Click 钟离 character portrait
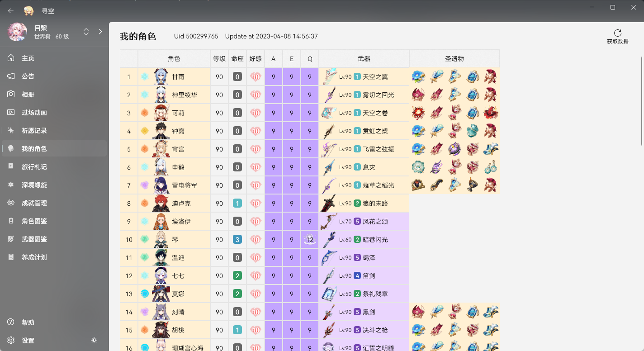 (x=161, y=131)
